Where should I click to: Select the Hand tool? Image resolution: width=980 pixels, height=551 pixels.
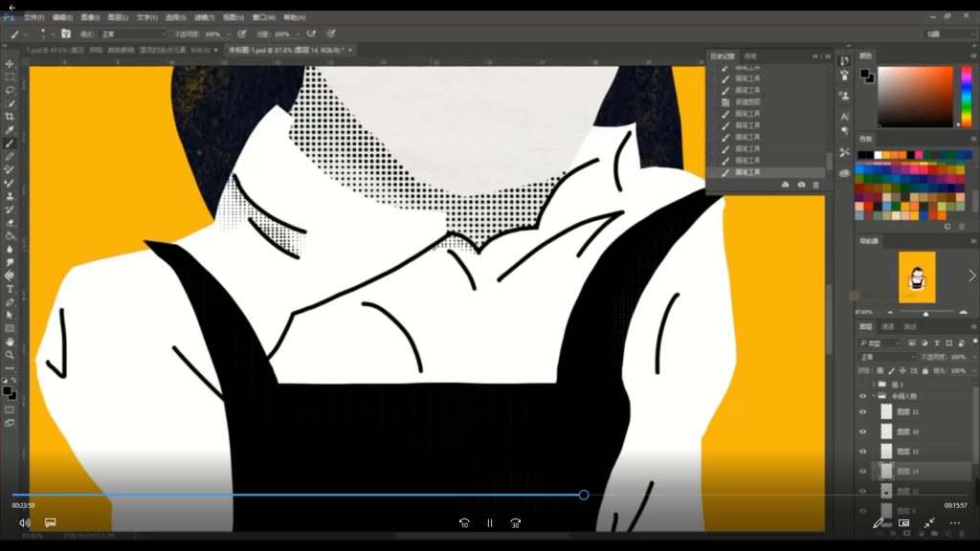point(10,342)
